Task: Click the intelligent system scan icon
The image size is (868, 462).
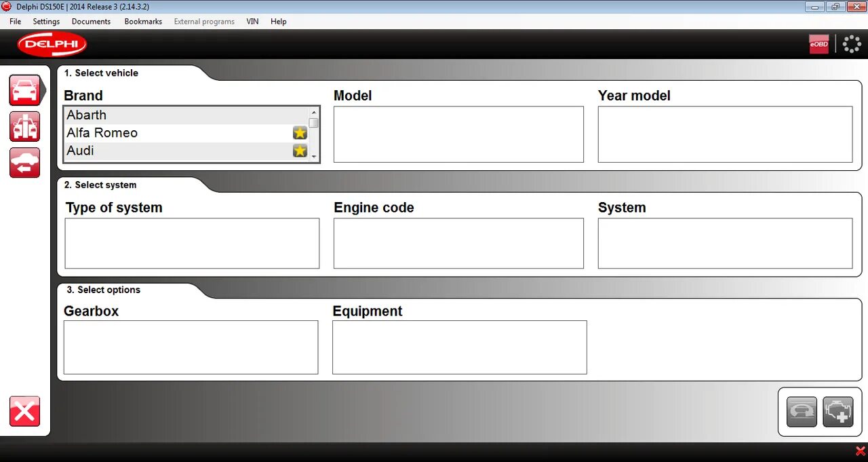Action: click(x=802, y=412)
